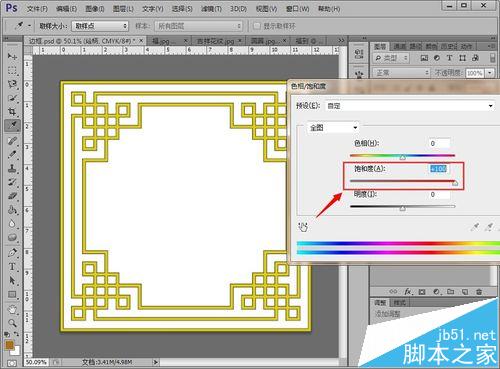Click the add layer mask icon
Viewport: 500px width, 369px height.
[422, 292]
